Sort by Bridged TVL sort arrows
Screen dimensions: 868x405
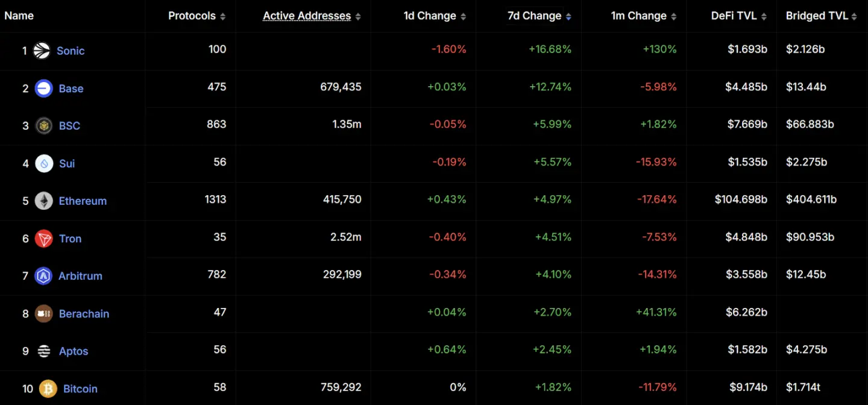click(x=854, y=17)
